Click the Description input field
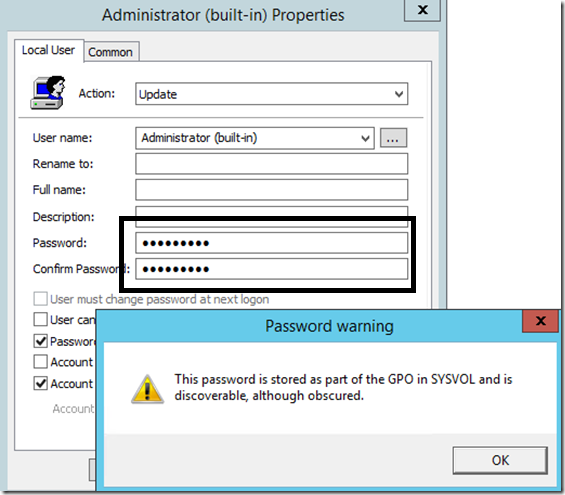The width and height of the screenshot is (565, 495). (272, 217)
